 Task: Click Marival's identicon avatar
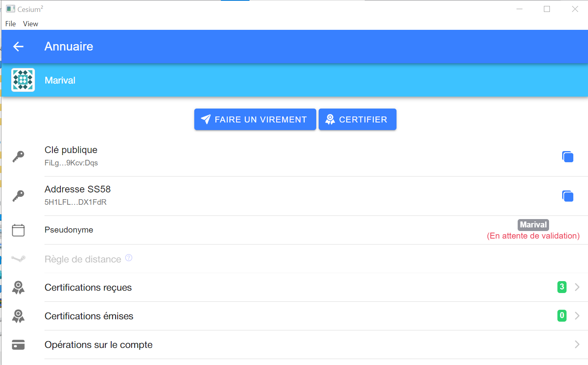(23, 80)
